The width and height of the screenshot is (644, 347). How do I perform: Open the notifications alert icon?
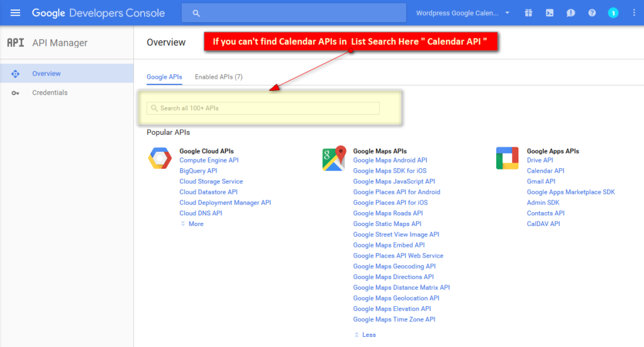pyautogui.click(x=570, y=13)
